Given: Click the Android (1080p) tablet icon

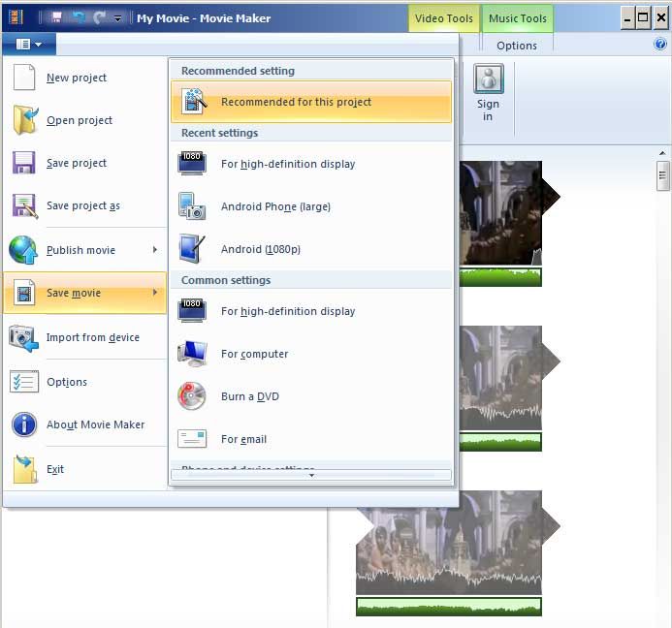Looking at the screenshot, I should [x=192, y=249].
